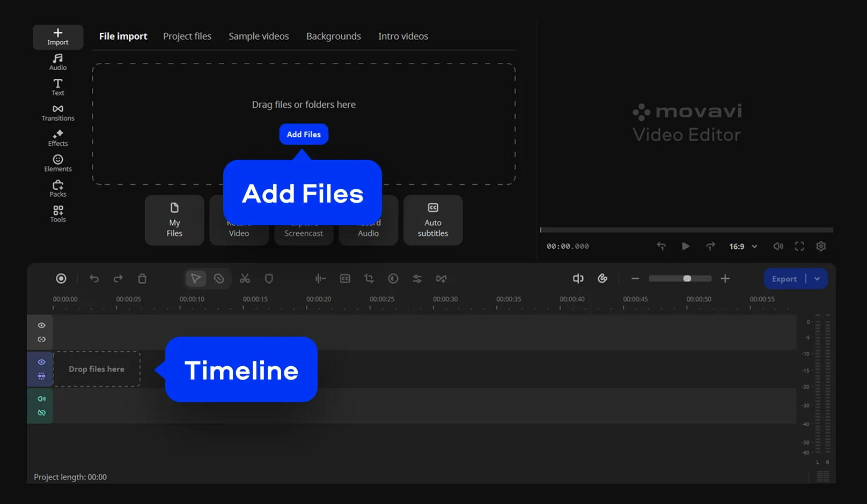Image resolution: width=867 pixels, height=504 pixels.
Task: Switch to the Sample videos tab
Action: click(259, 36)
